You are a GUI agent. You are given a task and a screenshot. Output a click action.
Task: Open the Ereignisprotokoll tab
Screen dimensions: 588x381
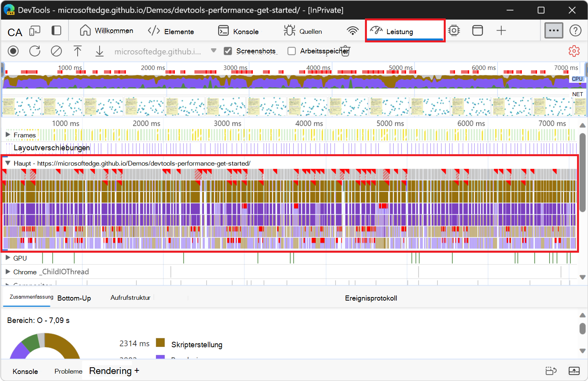[371, 298]
